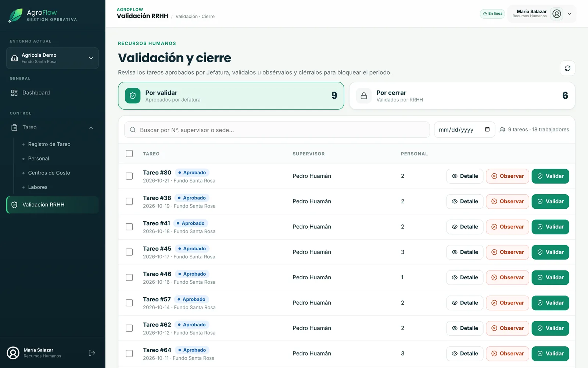588x368 pixels.
Task: Click the logout icon in sidebar footer
Action: click(x=92, y=353)
